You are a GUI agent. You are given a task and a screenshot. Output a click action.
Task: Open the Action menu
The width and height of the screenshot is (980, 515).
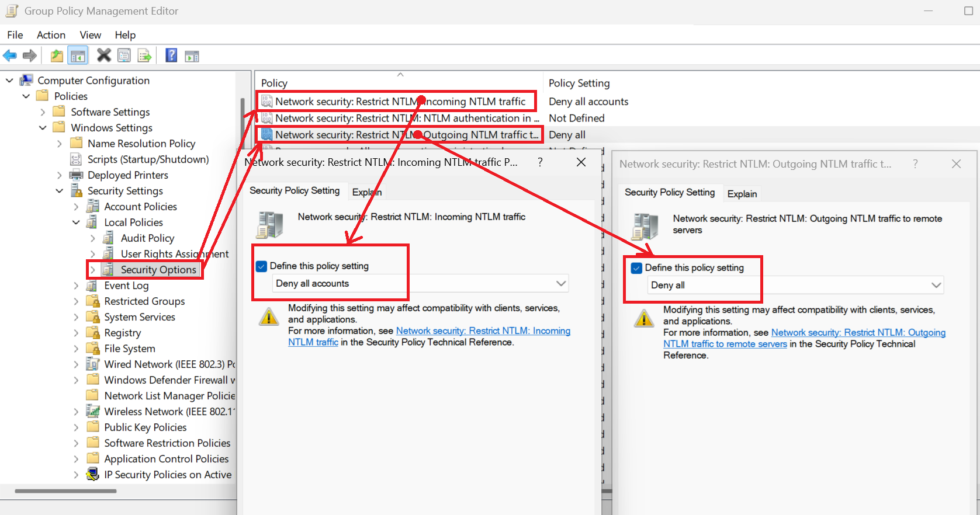click(51, 35)
